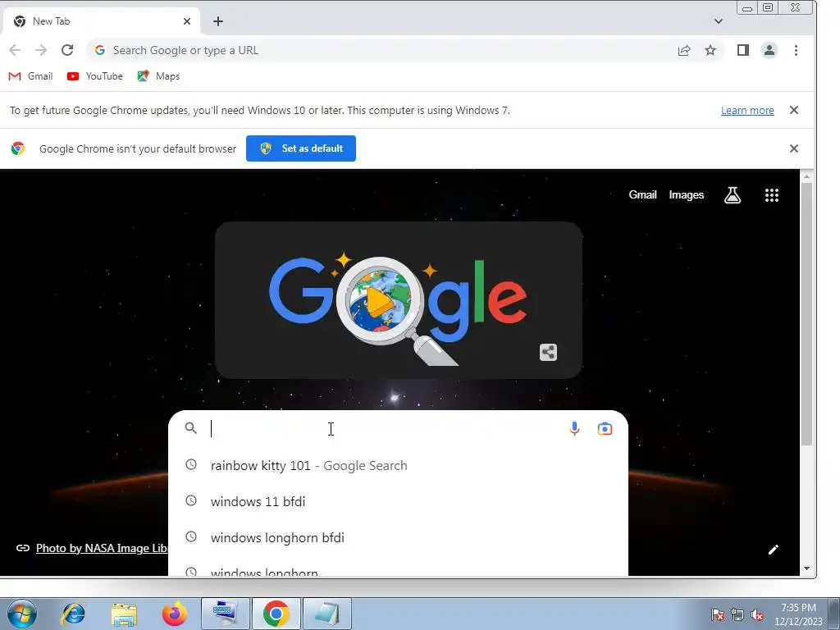Click the muted volume tray icon
The height and width of the screenshot is (630, 840).
757,614
